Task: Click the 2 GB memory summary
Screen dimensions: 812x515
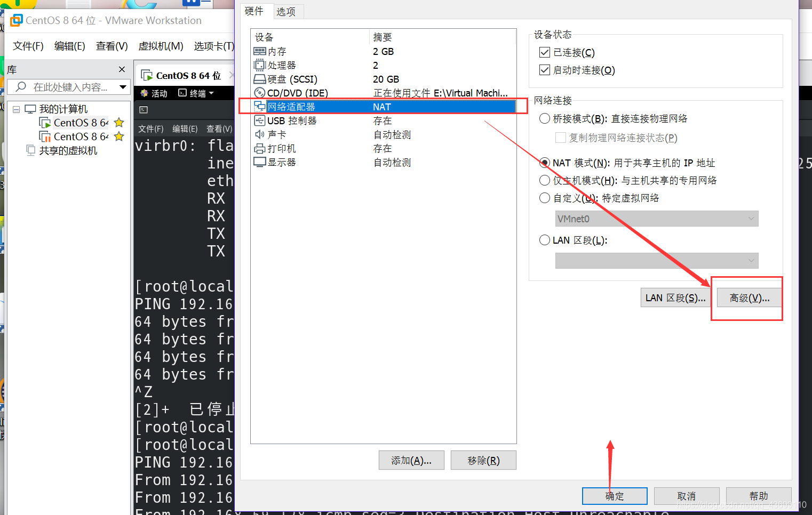Action: 383,51
